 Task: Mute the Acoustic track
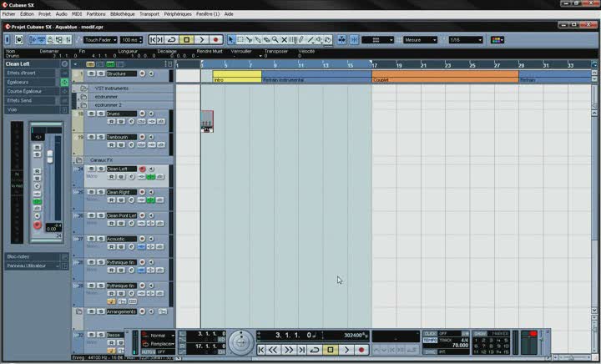point(92,239)
